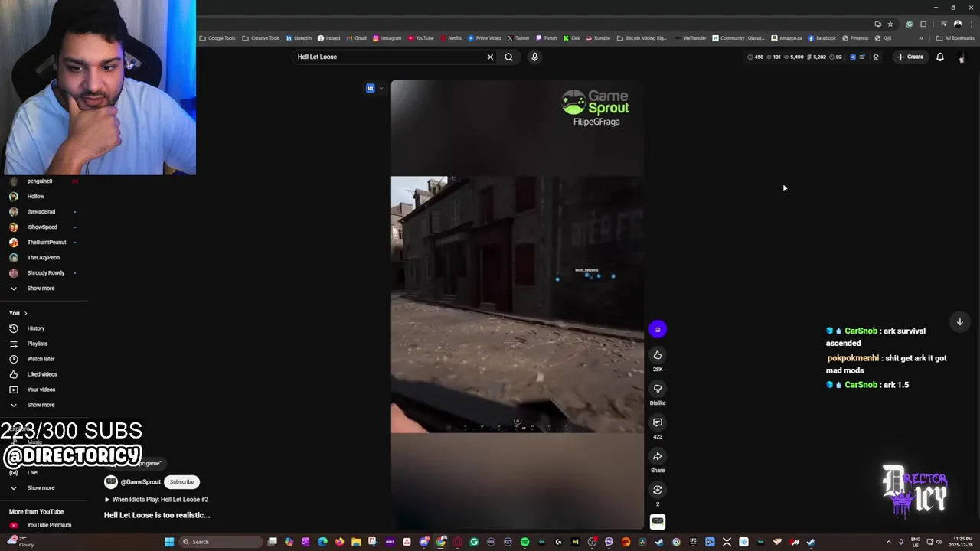
Task: Open the All Bookmarks folder
Action: pos(955,38)
